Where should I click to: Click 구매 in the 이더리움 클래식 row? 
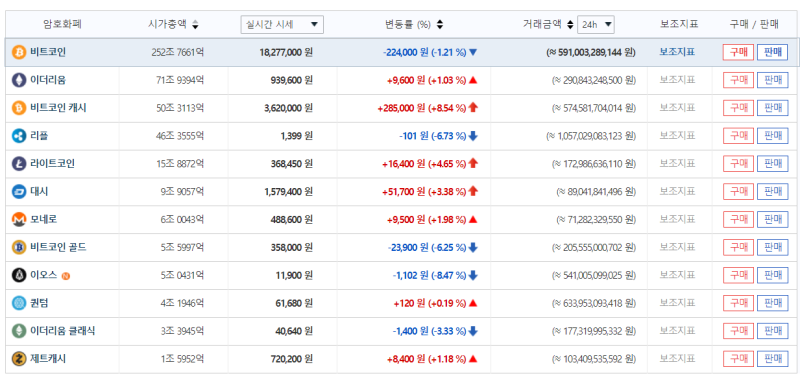click(x=738, y=331)
